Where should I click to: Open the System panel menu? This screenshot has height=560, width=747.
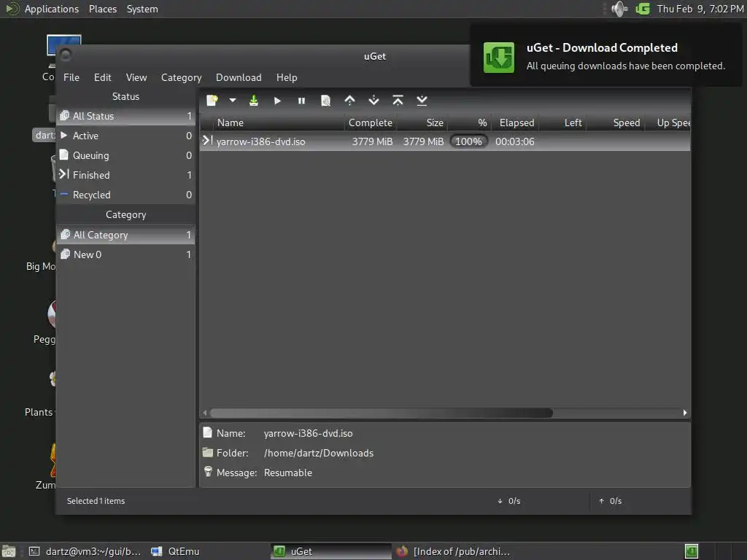[142, 9]
